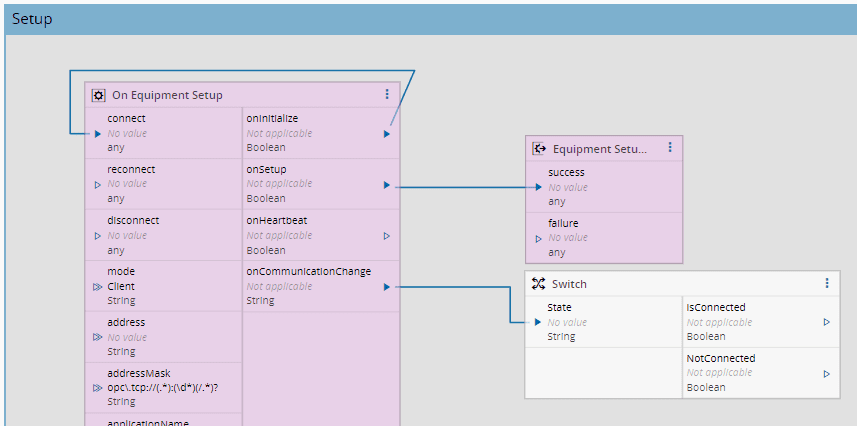Click the State input port on Switch

coord(539,322)
